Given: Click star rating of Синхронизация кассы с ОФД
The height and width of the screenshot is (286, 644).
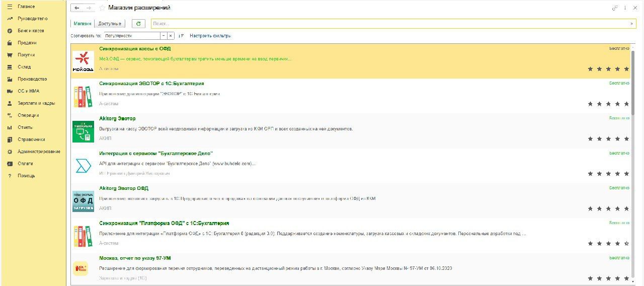Looking at the screenshot, I should coord(608,69).
